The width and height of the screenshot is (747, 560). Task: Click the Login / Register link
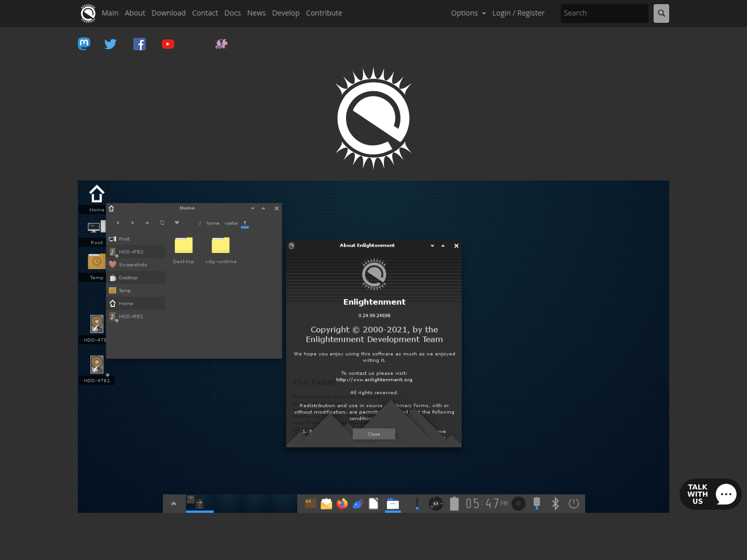click(518, 13)
